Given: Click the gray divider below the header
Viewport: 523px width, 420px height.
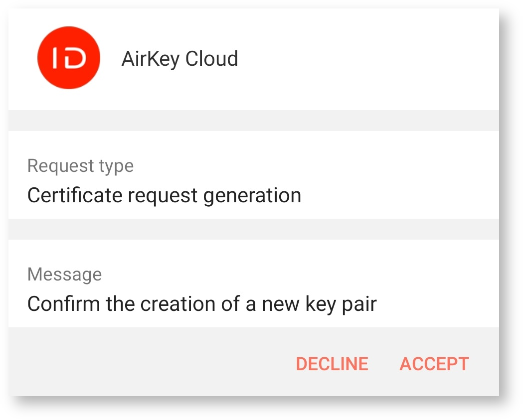Looking at the screenshot, I should coord(253,121).
